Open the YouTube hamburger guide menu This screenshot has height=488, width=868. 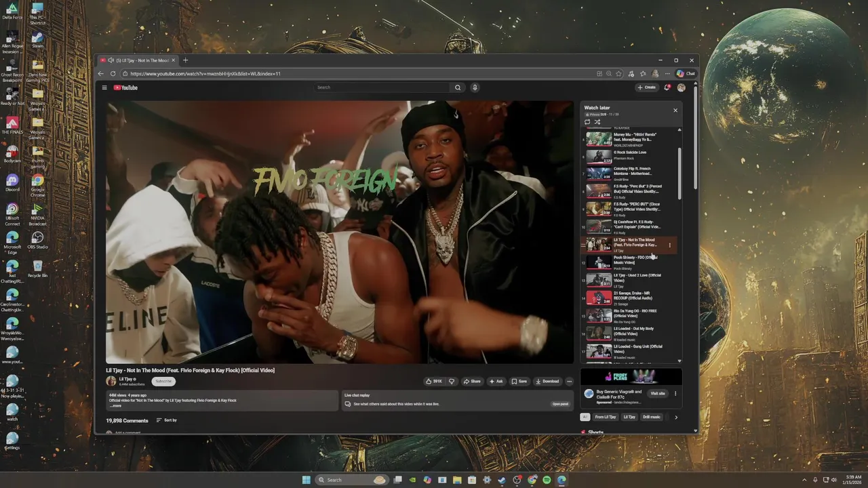(104, 87)
